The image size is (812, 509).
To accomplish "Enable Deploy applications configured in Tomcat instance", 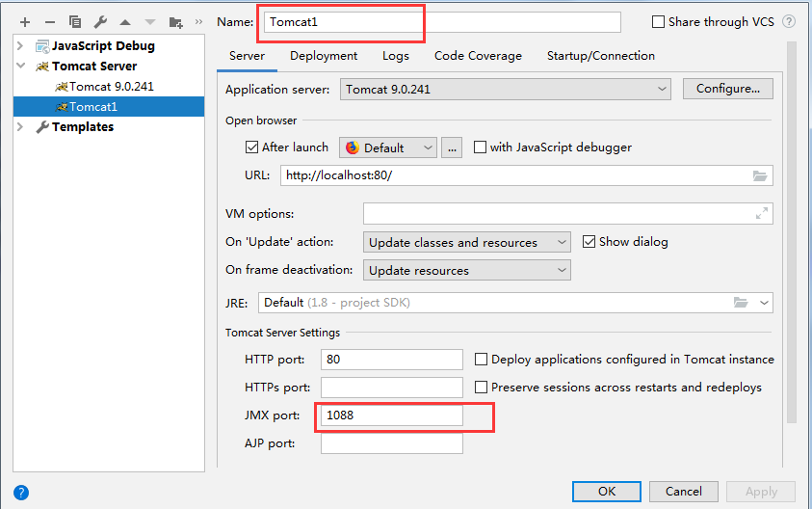I will [x=481, y=360].
